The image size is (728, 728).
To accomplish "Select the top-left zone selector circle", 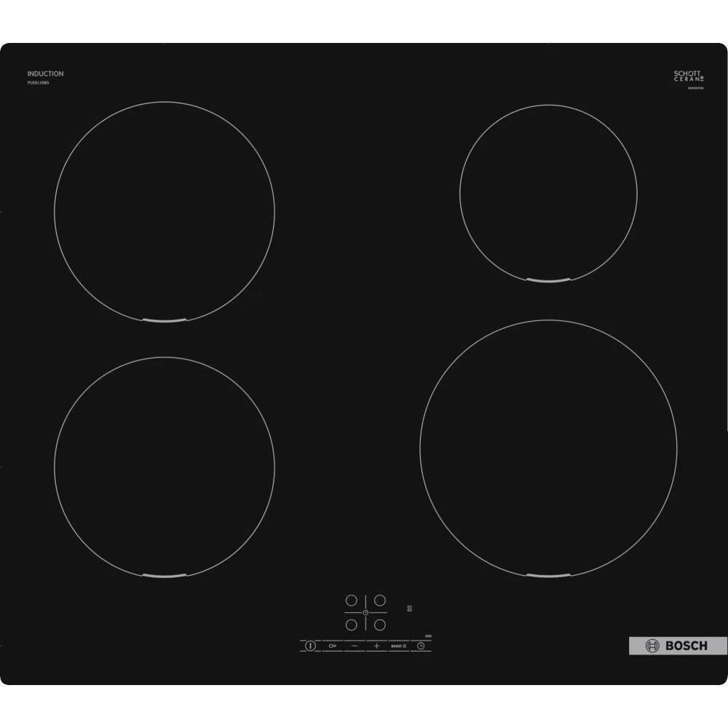I will coord(351,601).
